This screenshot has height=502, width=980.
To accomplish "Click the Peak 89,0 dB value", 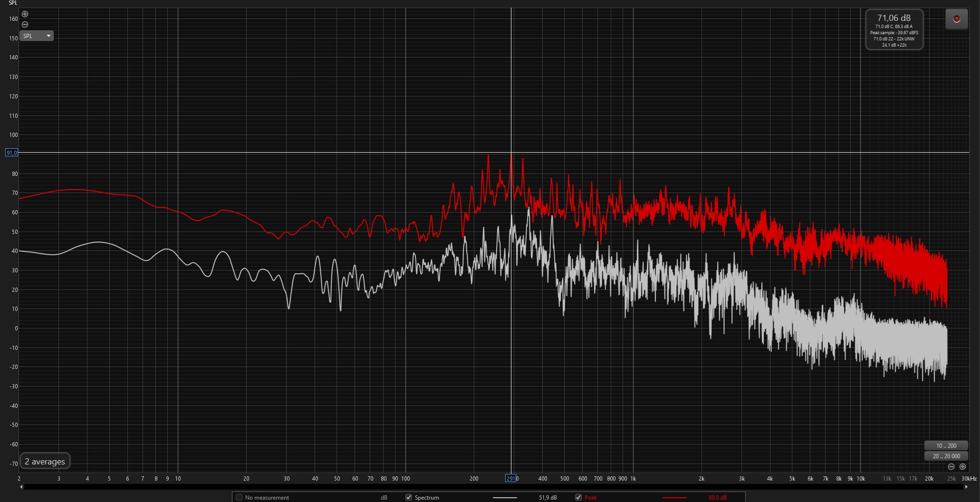I will coord(717,498).
